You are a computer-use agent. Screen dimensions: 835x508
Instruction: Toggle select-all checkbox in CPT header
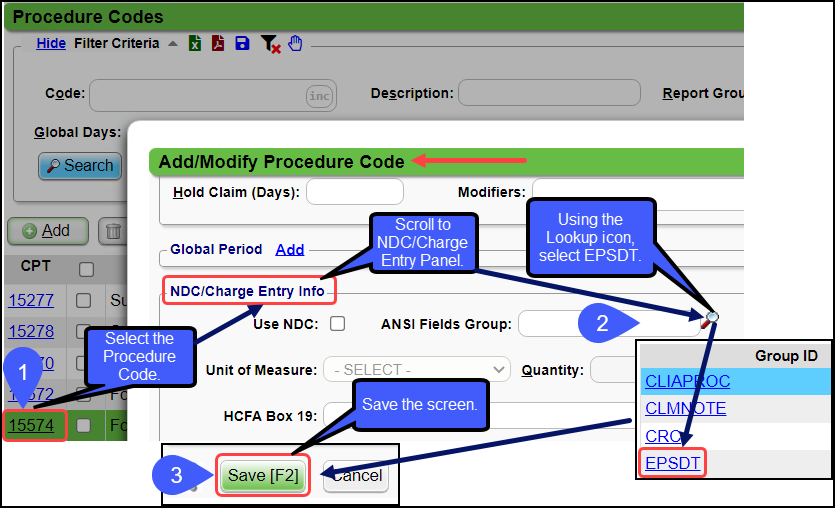coord(87,268)
